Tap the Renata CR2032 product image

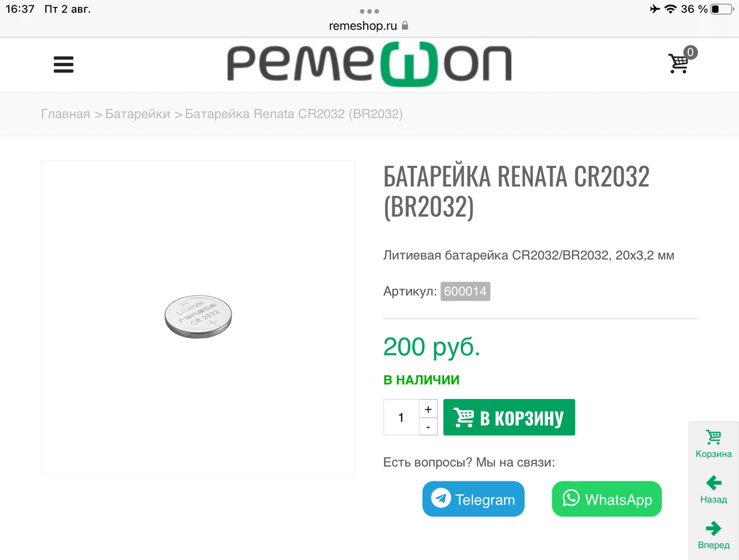click(198, 317)
